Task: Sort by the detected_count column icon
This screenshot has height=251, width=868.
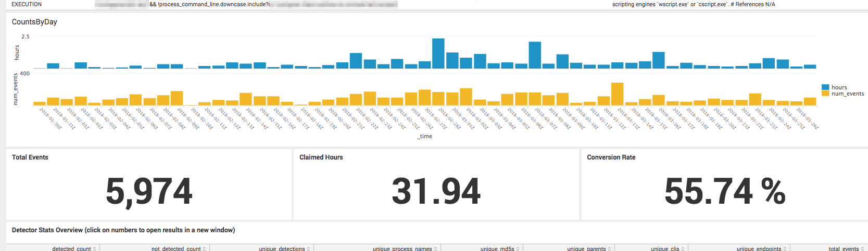Action: [94, 249]
